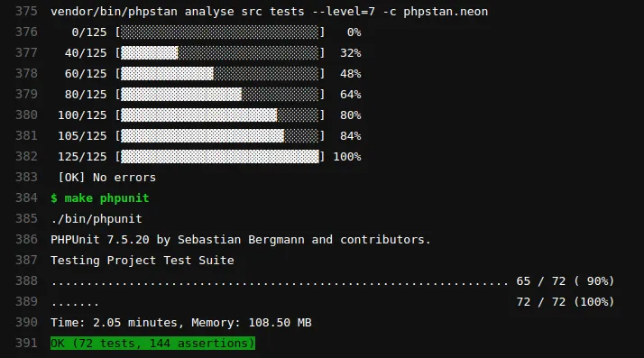
Task: Click the 100% progress bar
Action: [220, 156]
